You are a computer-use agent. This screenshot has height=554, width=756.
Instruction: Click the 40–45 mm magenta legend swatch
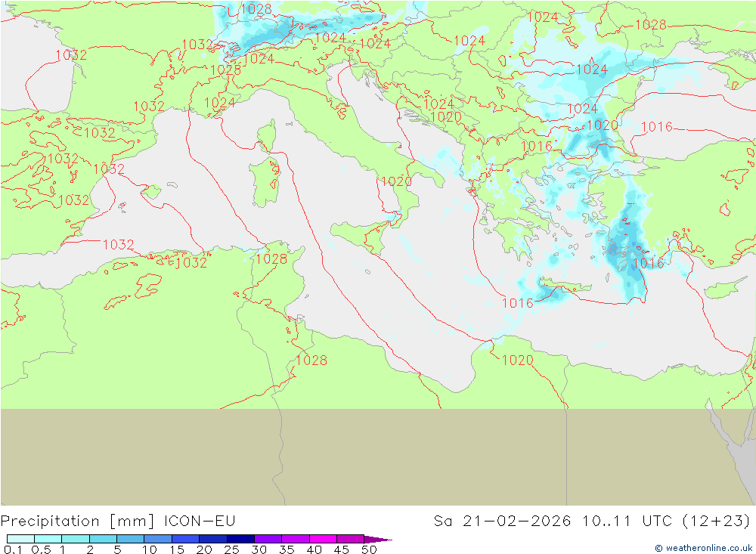pos(323,539)
